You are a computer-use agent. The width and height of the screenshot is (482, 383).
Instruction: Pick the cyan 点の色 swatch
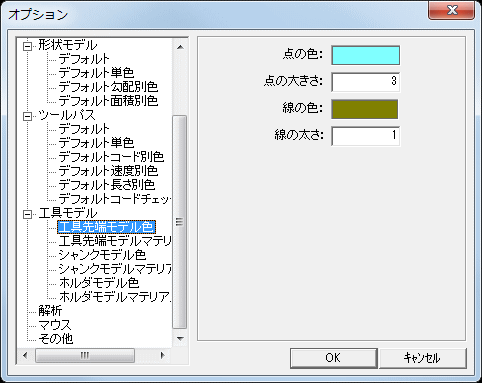point(366,55)
